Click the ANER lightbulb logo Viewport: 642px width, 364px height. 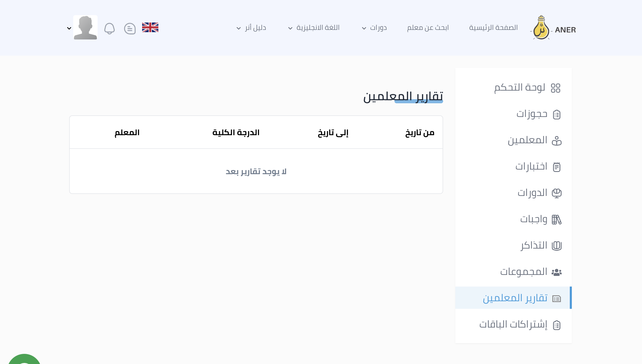coord(553,28)
